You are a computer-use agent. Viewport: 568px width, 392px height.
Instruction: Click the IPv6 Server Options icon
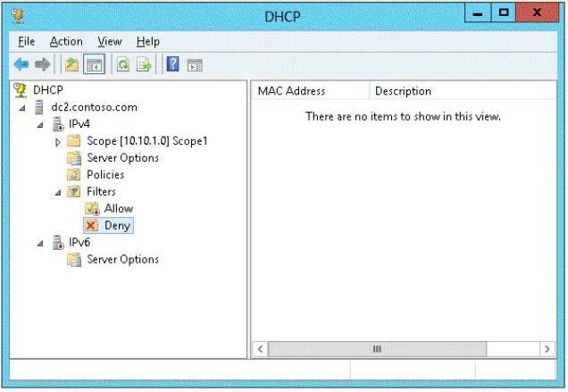point(74,260)
